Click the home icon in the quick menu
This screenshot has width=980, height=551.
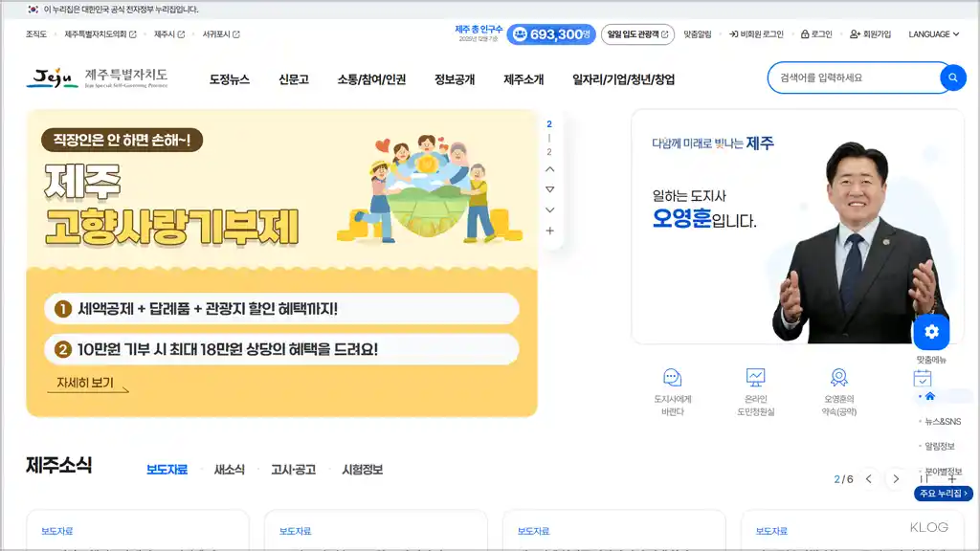[x=930, y=395]
